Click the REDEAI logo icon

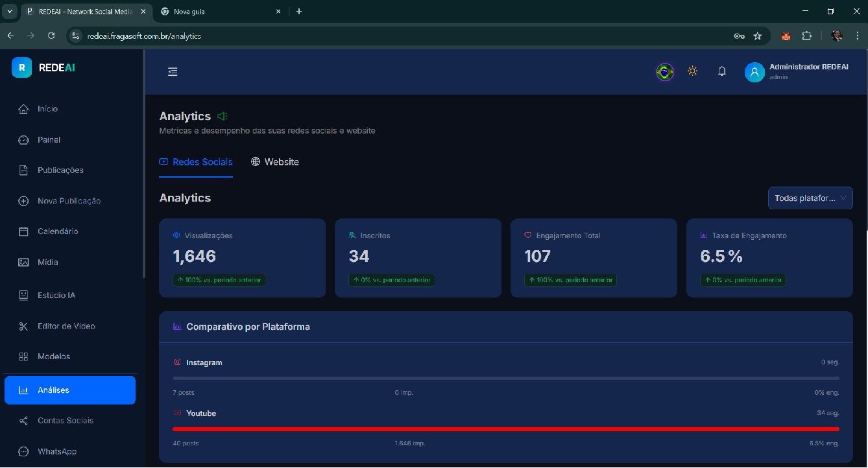click(21, 67)
